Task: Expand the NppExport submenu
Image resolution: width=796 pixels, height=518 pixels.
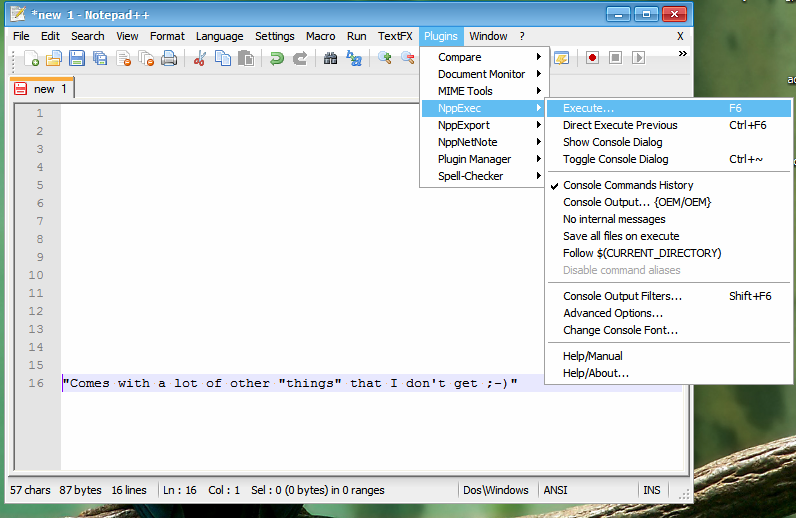Action: click(483, 125)
